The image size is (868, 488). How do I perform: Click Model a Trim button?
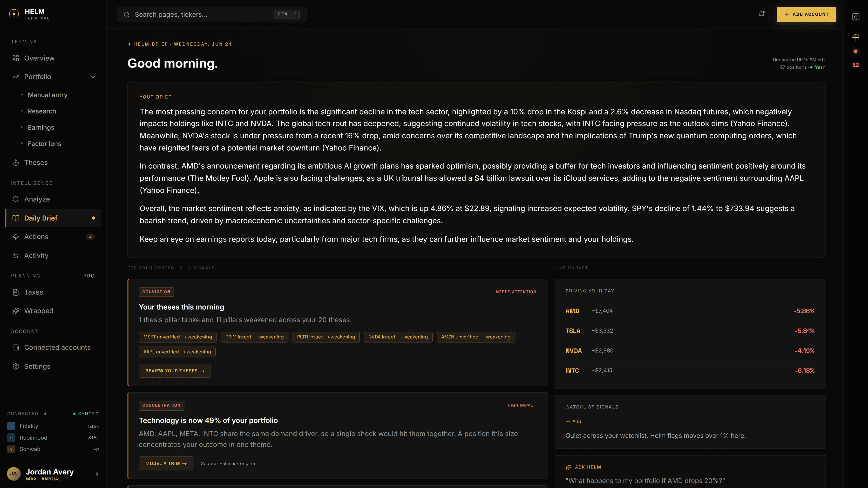(166, 463)
